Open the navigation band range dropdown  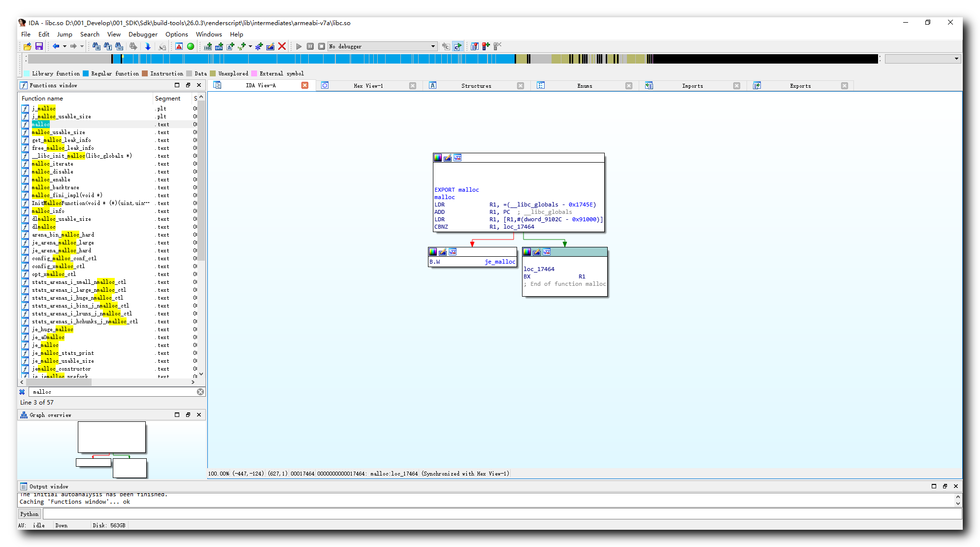[x=955, y=59]
